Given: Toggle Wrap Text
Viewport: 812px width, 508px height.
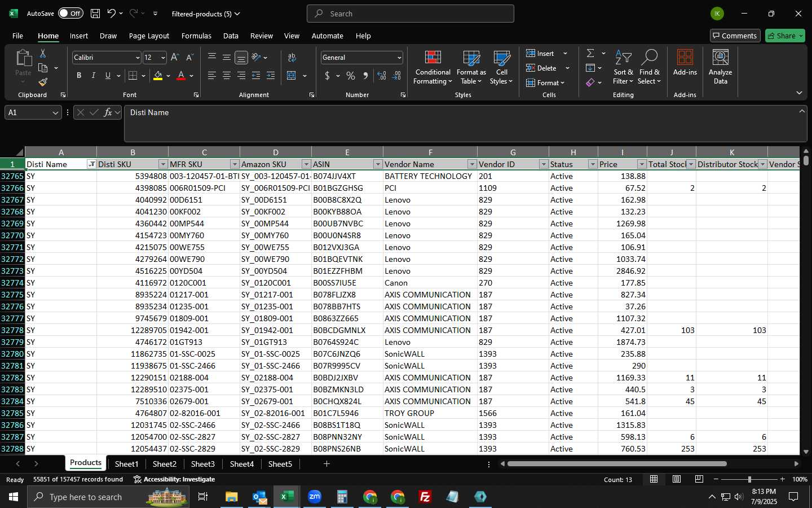Looking at the screenshot, I should 292,58.
